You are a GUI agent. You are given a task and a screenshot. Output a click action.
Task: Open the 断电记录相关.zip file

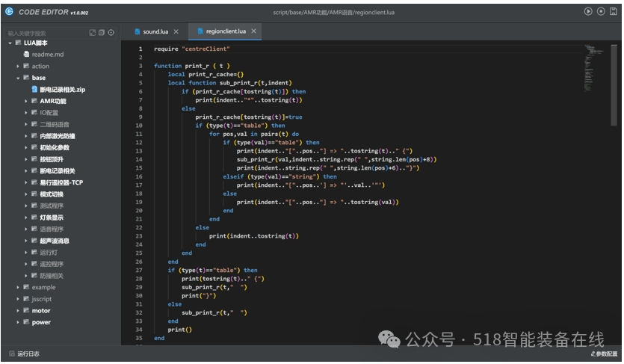(62, 89)
